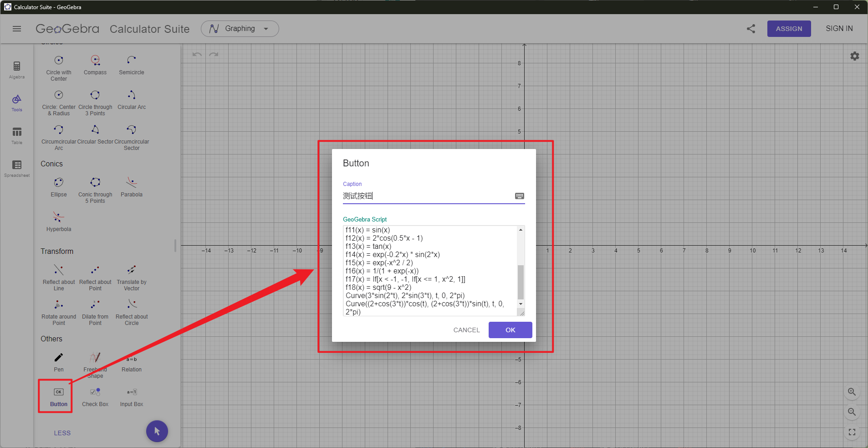868x448 pixels.
Task: Click script scrollbar up arrow
Action: point(521,230)
